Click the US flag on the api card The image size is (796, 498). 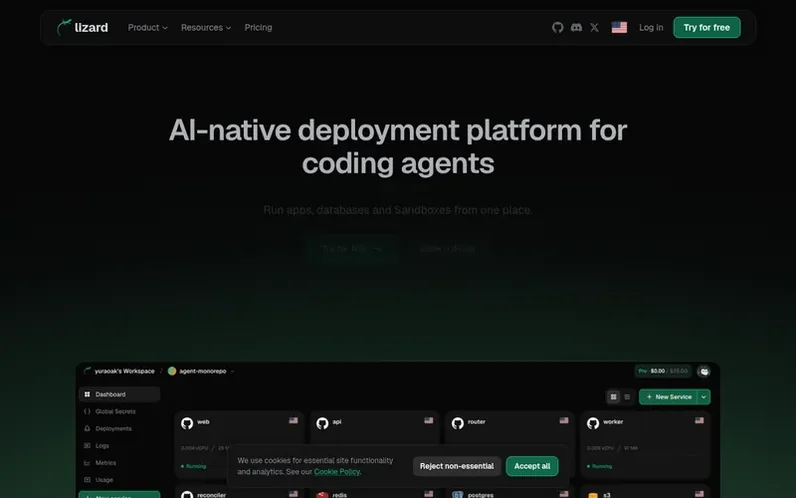point(429,420)
